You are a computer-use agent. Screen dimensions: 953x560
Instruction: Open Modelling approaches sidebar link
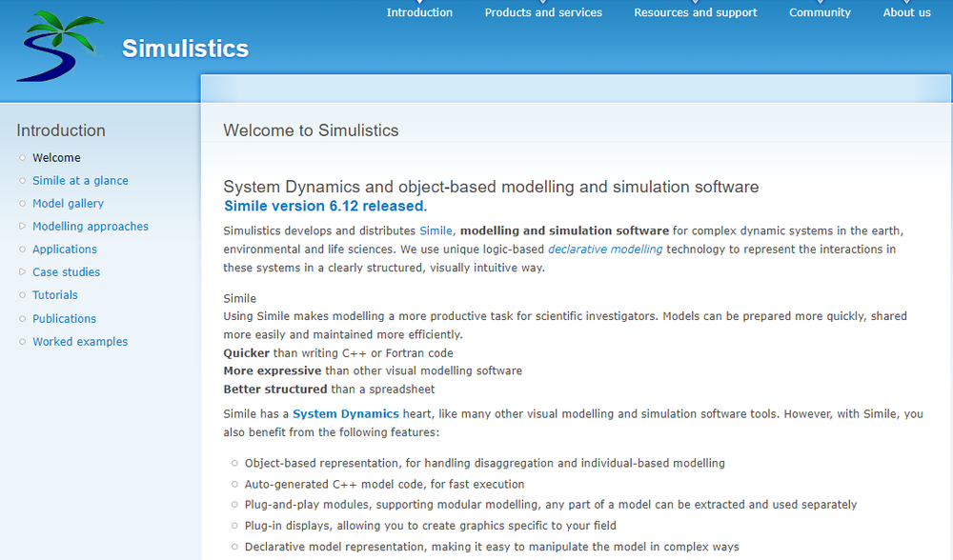(x=91, y=226)
